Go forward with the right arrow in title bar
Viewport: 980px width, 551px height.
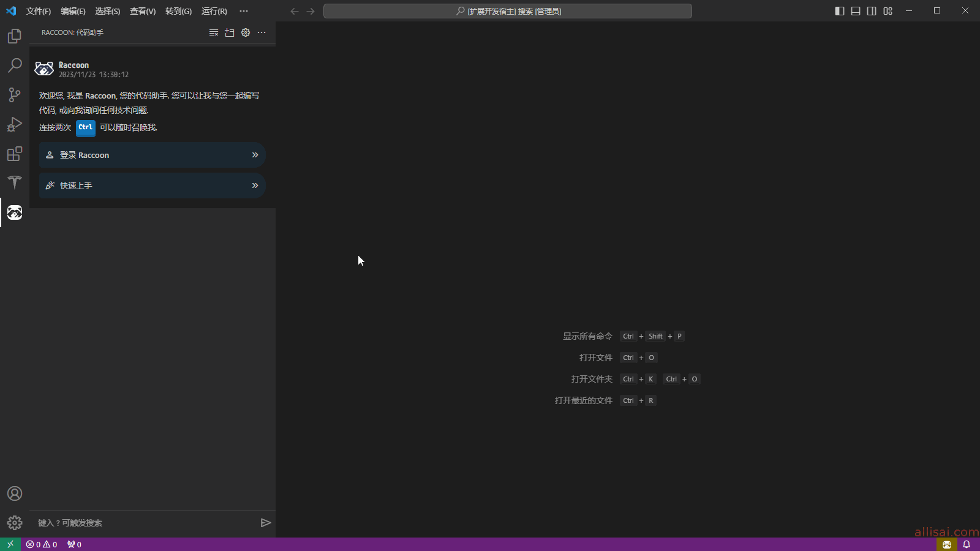(x=311, y=11)
